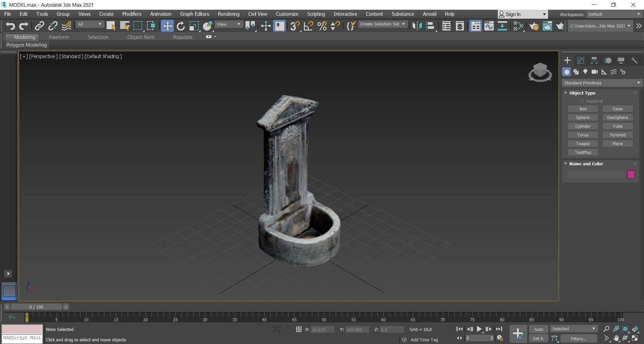Click the Cylinder primitive button
The height and width of the screenshot is (344, 644).
pos(583,126)
